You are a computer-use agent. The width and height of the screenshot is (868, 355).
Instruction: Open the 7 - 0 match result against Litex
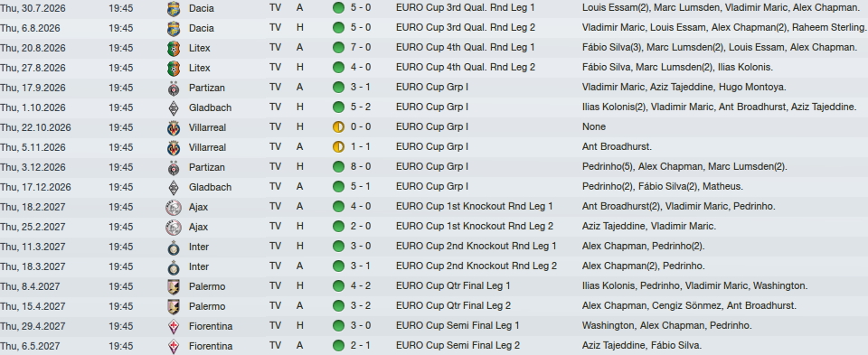(361, 48)
